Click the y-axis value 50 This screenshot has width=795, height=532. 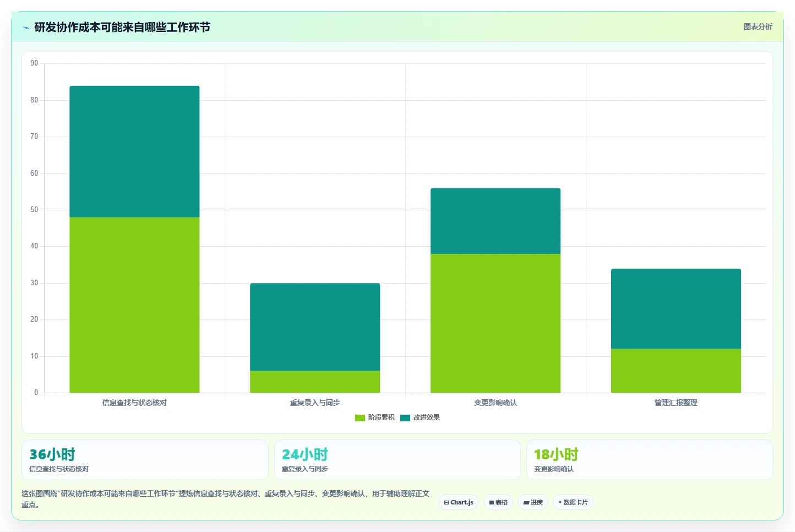click(x=34, y=210)
